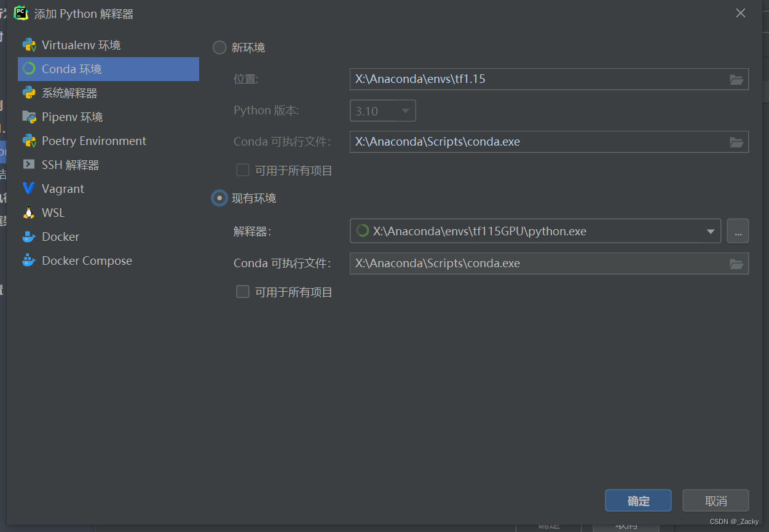This screenshot has width=769, height=532.
Task: Click the SSH interpreter terminal icon
Action: tap(29, 165)
